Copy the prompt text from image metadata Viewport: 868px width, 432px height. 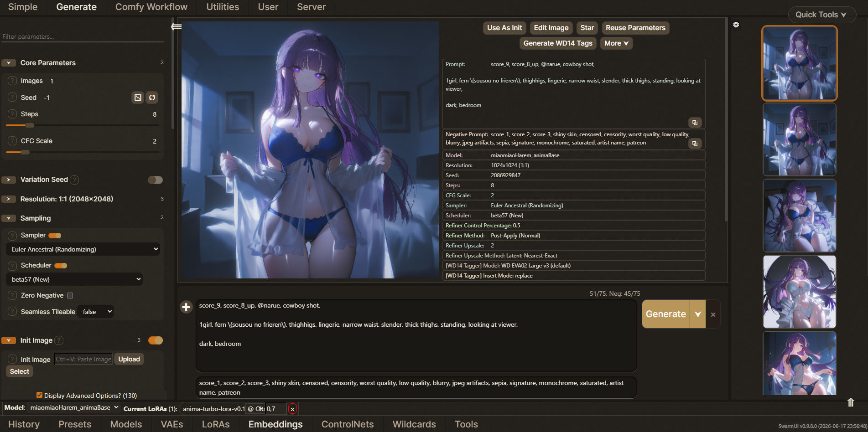coord(695,123)
